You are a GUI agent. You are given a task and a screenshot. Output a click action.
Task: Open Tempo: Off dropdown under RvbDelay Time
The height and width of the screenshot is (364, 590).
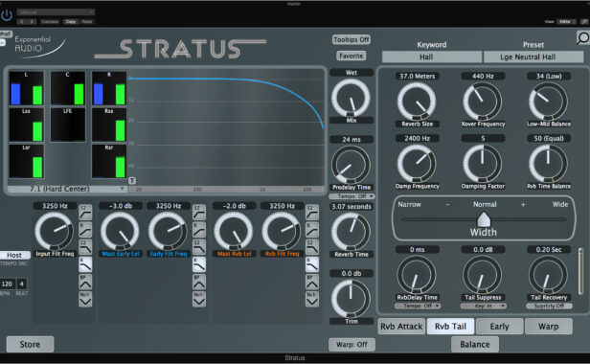(x=418, y=306)
